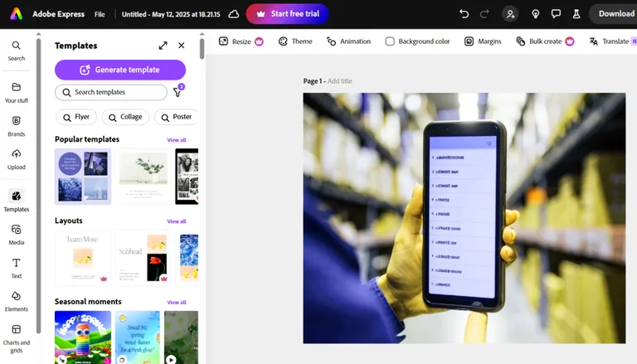Open Charts and grids in sidebar
The height and width of the screenshot is (364, 637).
[x=17, y=339]
